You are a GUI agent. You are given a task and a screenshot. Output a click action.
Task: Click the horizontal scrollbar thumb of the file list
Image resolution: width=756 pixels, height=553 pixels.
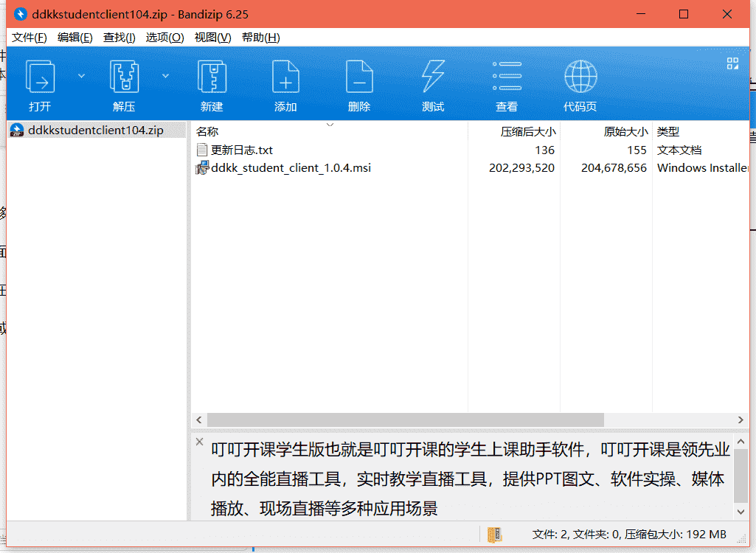pos(406,420)
